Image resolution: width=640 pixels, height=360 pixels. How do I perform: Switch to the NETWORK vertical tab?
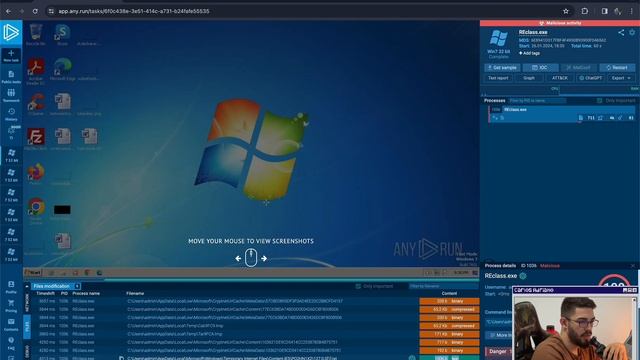[27, 303]
